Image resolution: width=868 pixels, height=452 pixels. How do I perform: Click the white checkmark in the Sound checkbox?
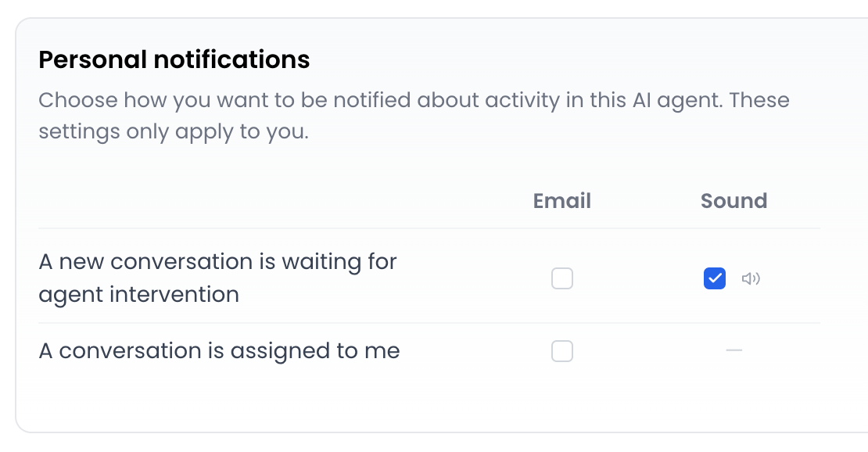point(715,278)
